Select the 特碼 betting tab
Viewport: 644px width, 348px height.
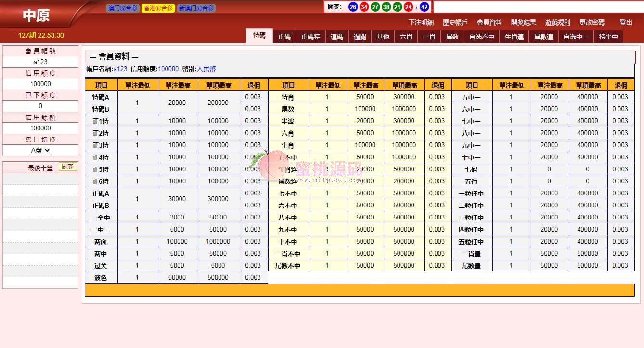click(259, 36)
